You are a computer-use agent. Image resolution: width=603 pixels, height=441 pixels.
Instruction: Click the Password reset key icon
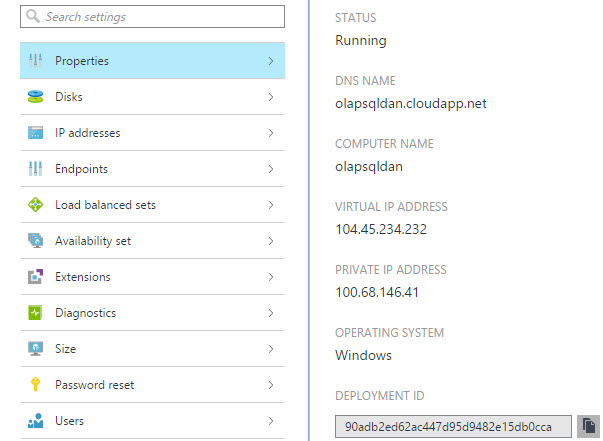point(36,385)
